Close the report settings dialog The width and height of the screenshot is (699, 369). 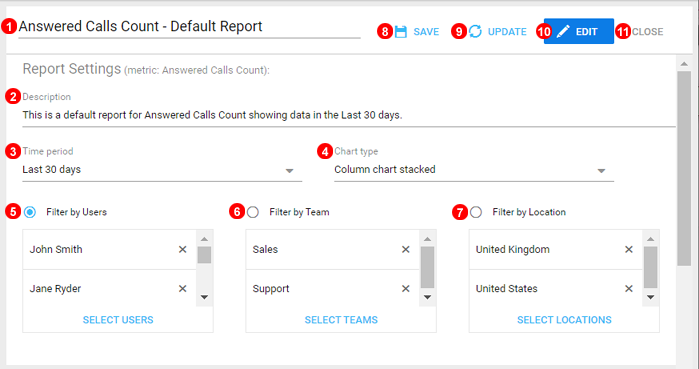pos(647,32)
